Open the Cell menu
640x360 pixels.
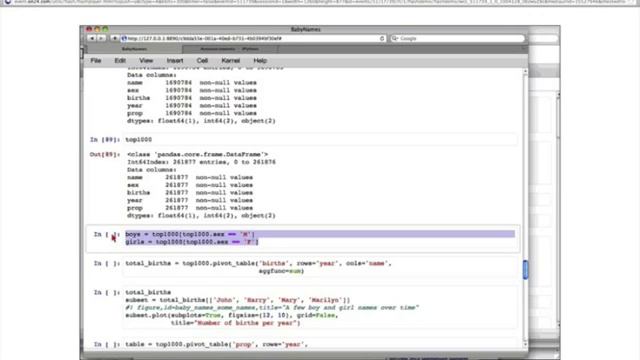tap(202, 60)
